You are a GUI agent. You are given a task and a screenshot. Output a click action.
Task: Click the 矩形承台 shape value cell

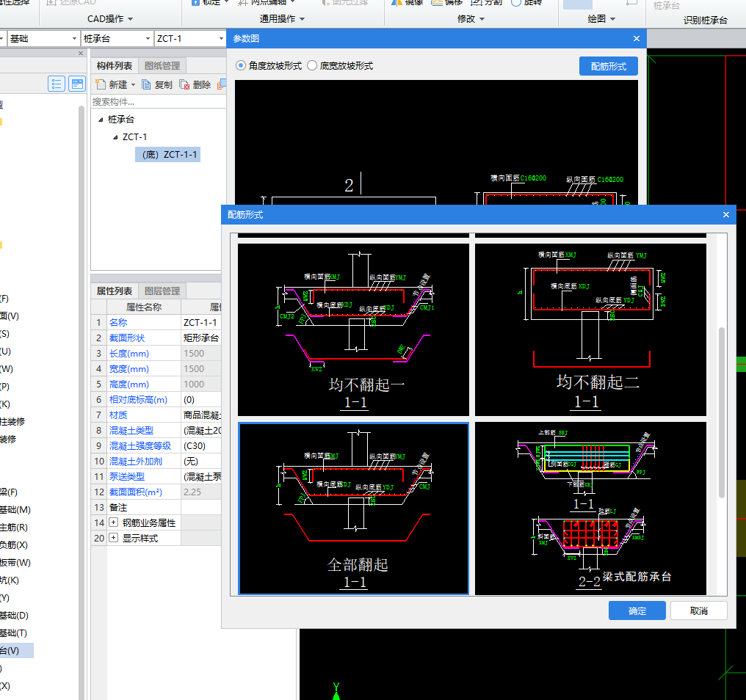click(x=200, y=338)
